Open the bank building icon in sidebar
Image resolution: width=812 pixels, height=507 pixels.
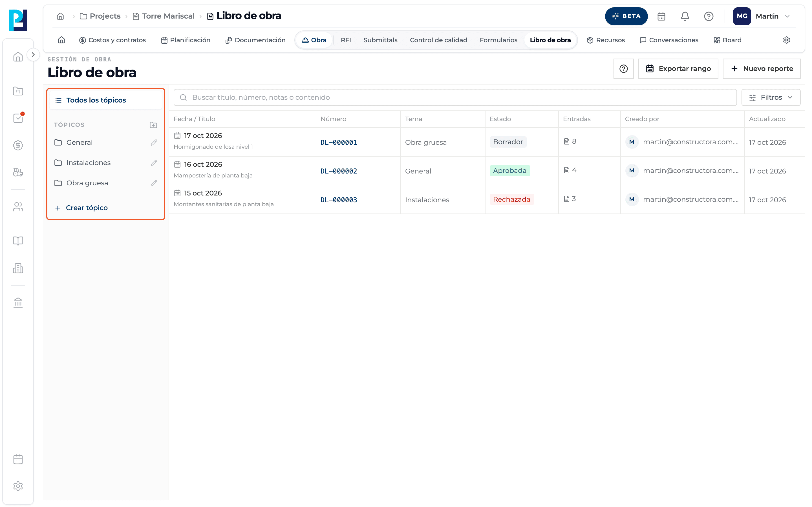pos(18,303)
